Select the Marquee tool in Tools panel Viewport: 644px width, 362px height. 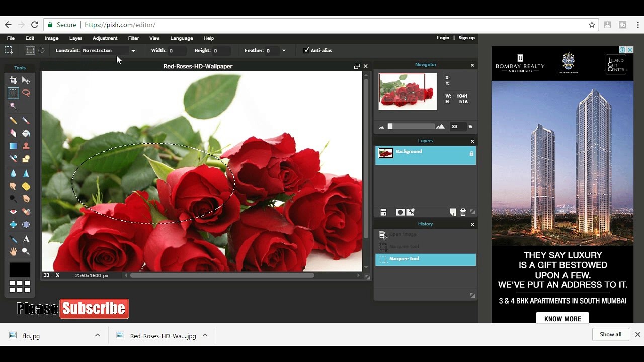pyautogui.click(x=13, y=93)
